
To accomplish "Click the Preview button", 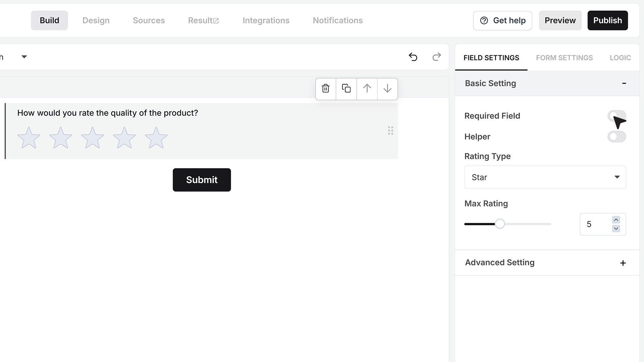I will coord(560,20).
